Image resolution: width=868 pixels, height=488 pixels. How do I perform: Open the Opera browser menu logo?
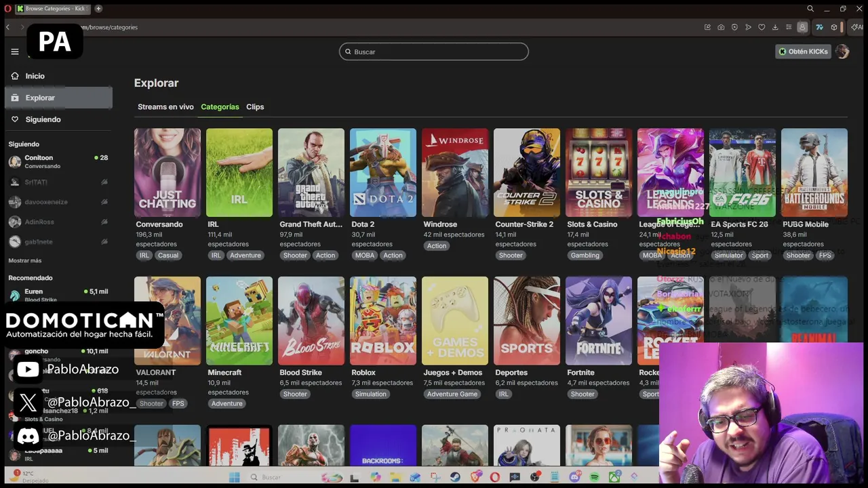(7, 9)
